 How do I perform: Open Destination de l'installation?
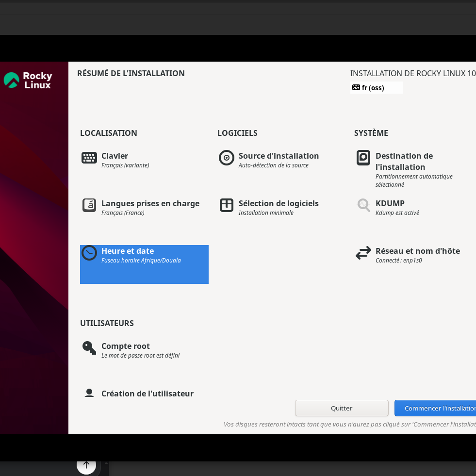pyautogui.click(x=415, y=169)
